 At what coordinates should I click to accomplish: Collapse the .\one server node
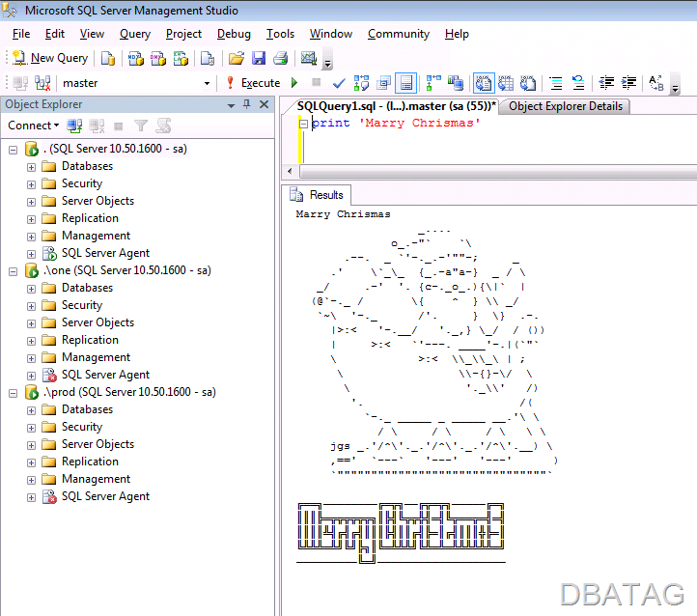click(x=14, y=271)
